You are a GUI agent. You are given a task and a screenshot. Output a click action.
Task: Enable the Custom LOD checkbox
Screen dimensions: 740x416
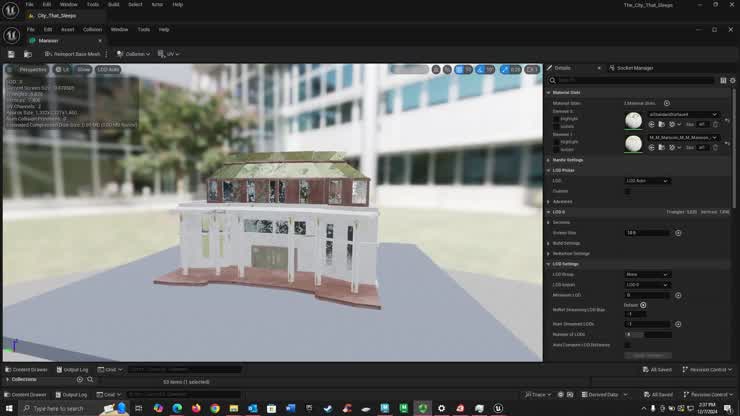pos(628,191)
